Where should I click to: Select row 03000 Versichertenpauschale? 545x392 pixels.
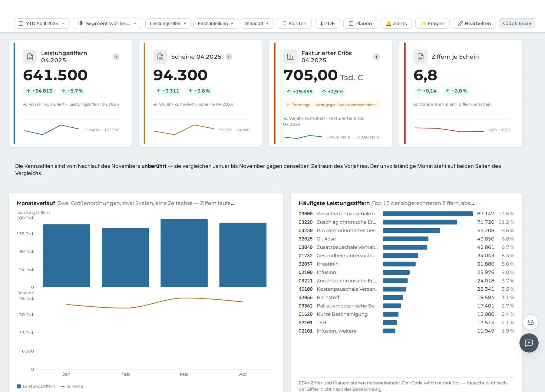pos(406,214)
